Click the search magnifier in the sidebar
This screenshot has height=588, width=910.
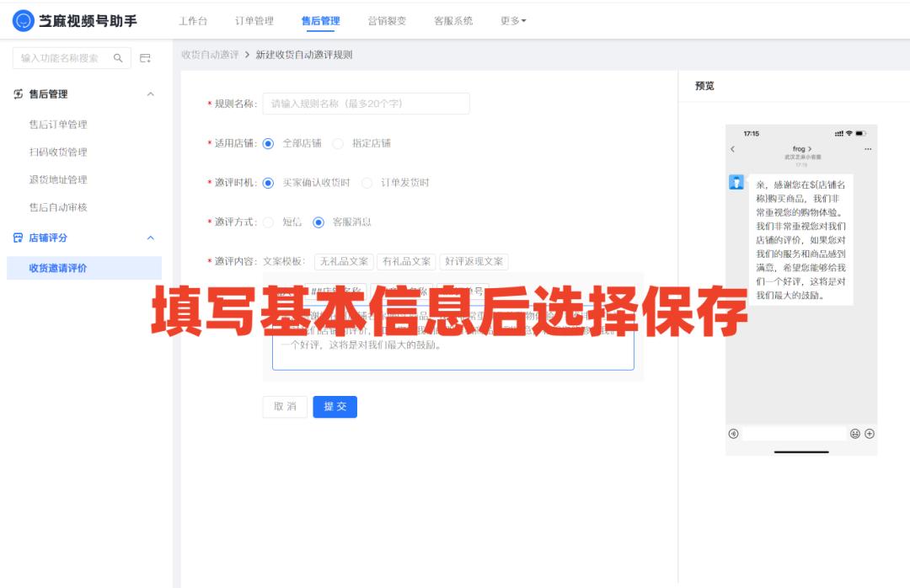[x=118, y=57]
